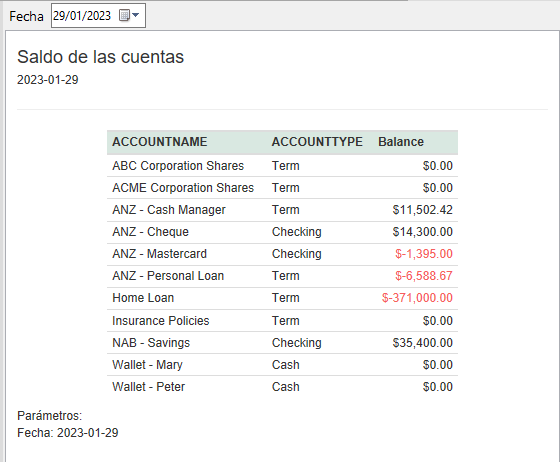Click the ANZ - Cheque account row

(x=282, y=232)
